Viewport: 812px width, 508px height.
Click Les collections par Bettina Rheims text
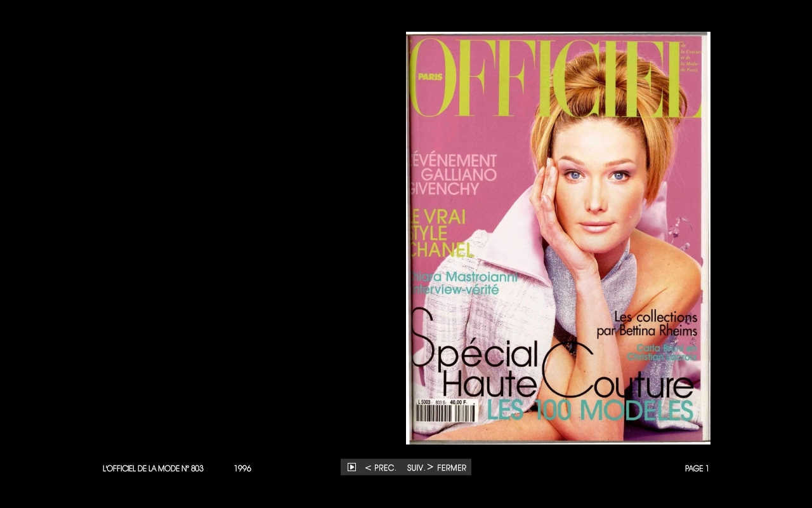(x=648, y=324)
